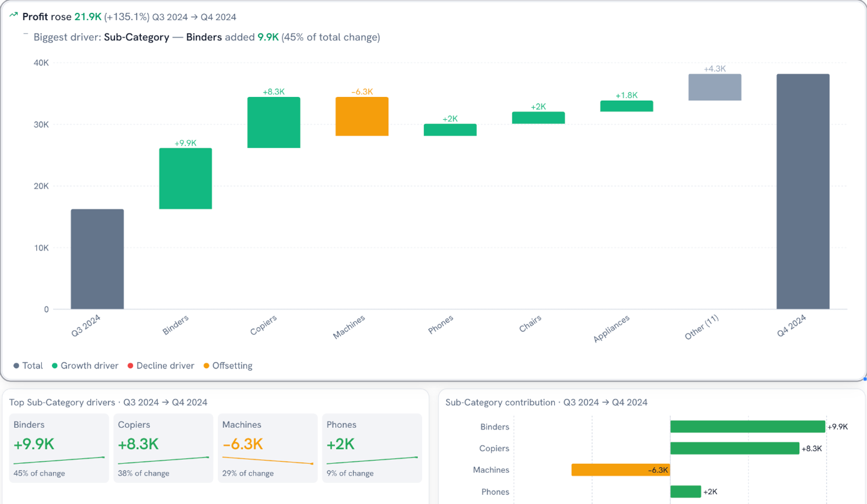The height and width of the screenshot is (504, 867).
Task: Toggle the Total legend entry
Action: [28, 365]
